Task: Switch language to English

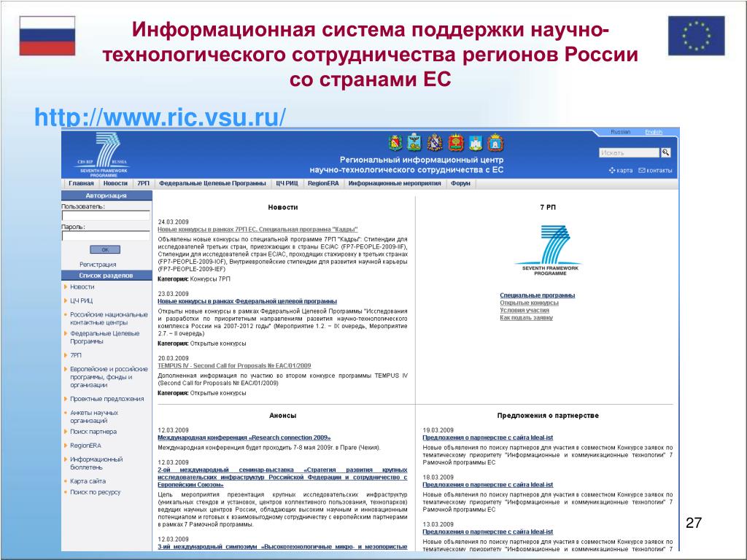Action: pyautogui.click(x=653, y=132)
